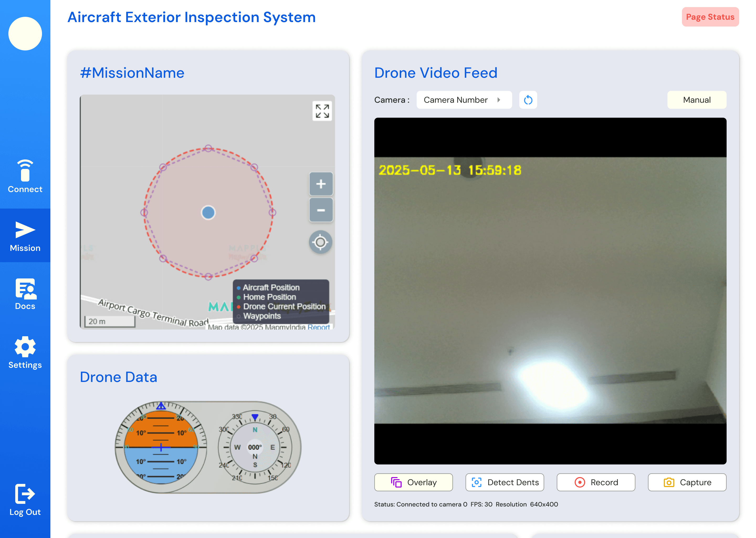
Task: Click the map fullscreen expand icon
Action: pyautogui.click(x=322, y=111)
